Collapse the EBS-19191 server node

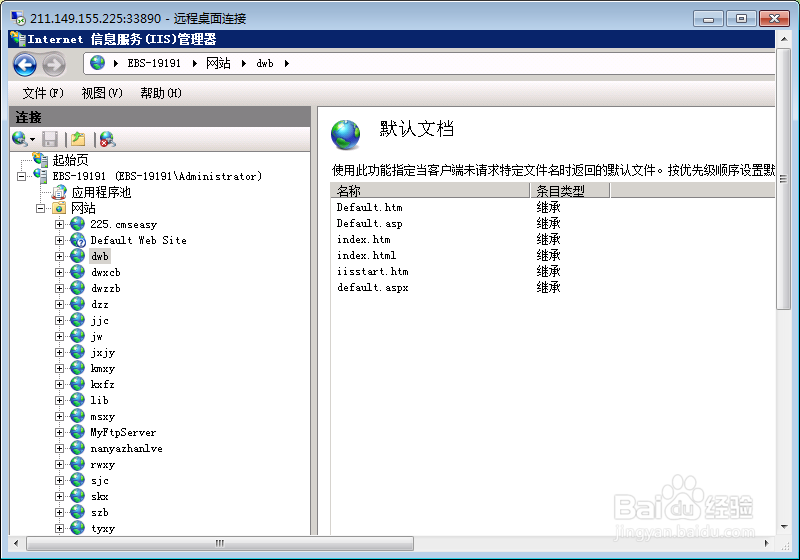pyautogui.click(x=21, y=176)
